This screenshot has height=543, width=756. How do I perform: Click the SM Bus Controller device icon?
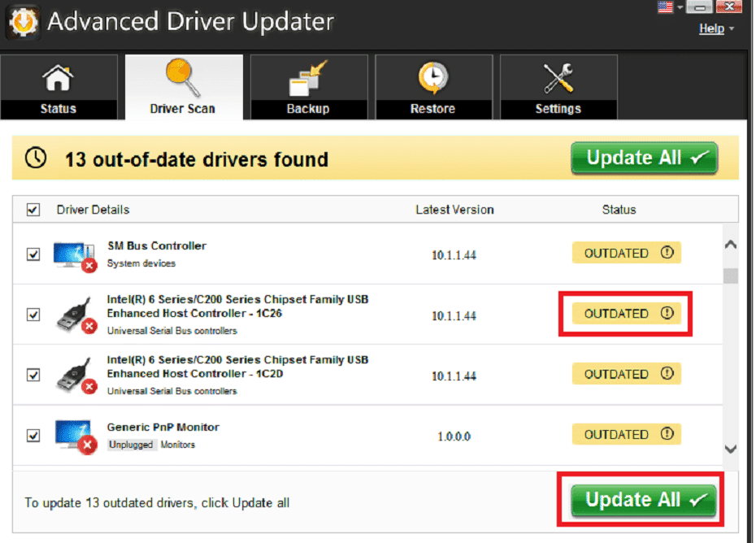click(75, 257)
